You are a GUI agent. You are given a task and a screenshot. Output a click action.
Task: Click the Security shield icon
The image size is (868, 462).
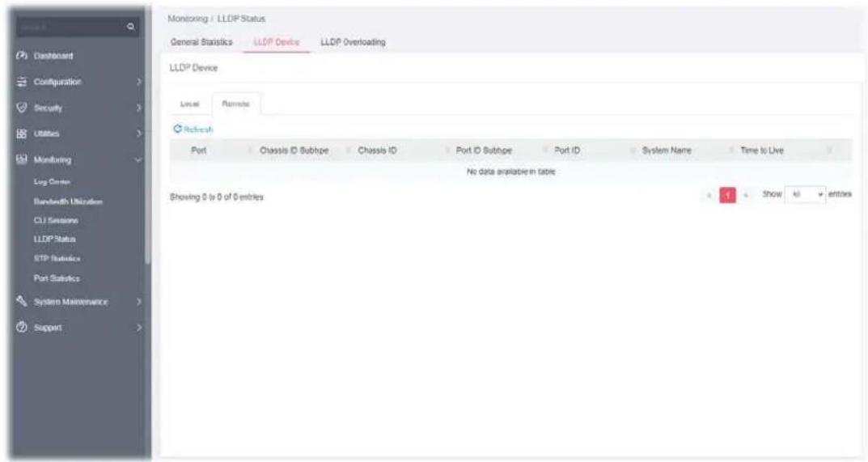(22, 108)
